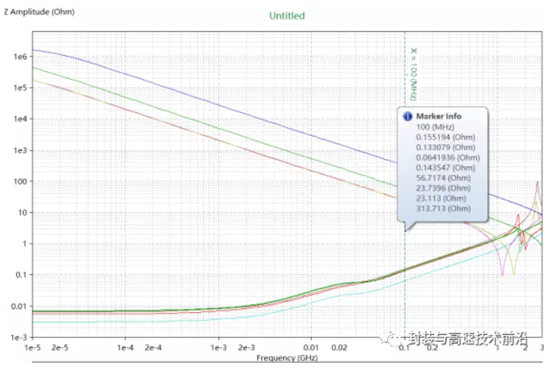550x371 pixels.
Task: Select the 0.155194 (Ohm) marker reading
Action: tap(445, 137)
